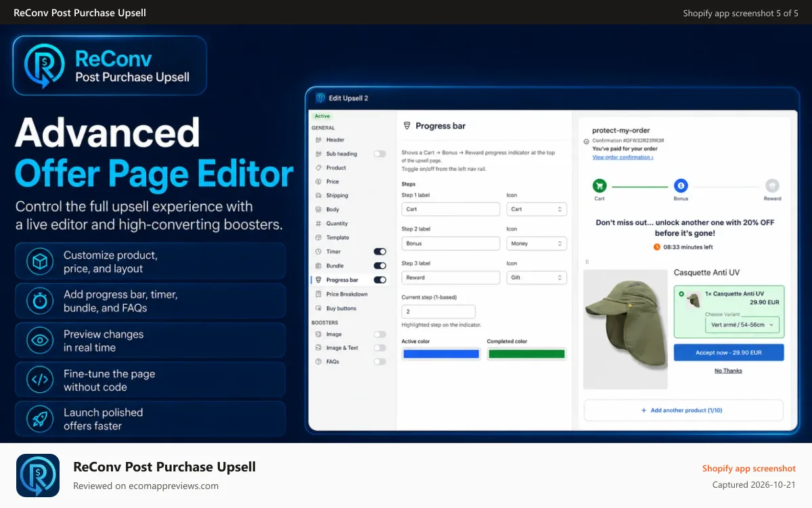The height and width of the screenshot is (508, 812).
Task: Open the Choose Variant dropdown
Action: [742, 325]
